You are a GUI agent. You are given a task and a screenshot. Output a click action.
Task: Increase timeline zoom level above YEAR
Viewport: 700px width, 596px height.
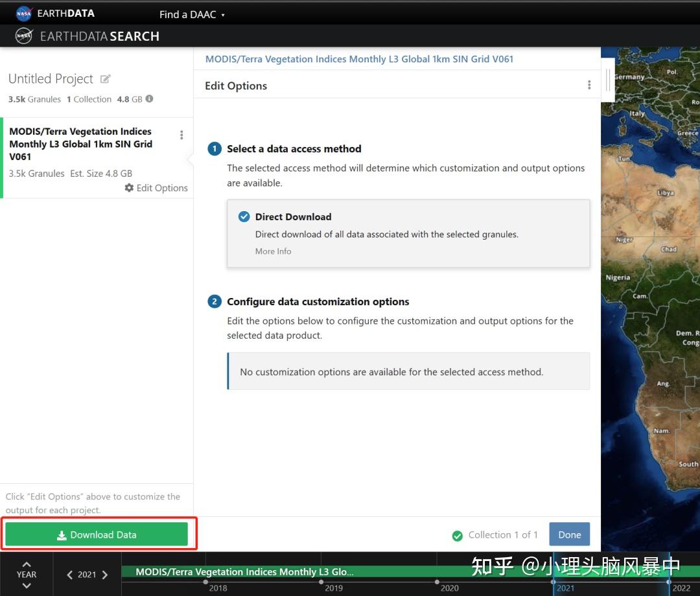tap(27, 564)
